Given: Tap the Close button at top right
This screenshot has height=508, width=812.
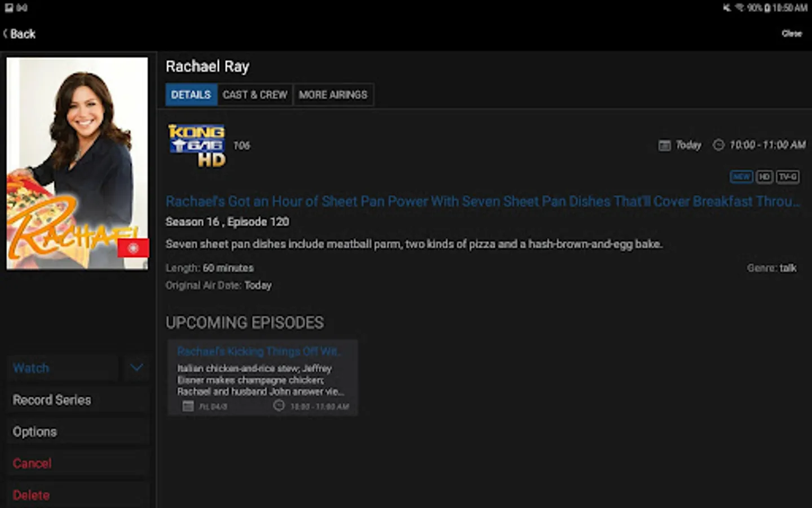Looking at the screenshot, I should 792,34.
